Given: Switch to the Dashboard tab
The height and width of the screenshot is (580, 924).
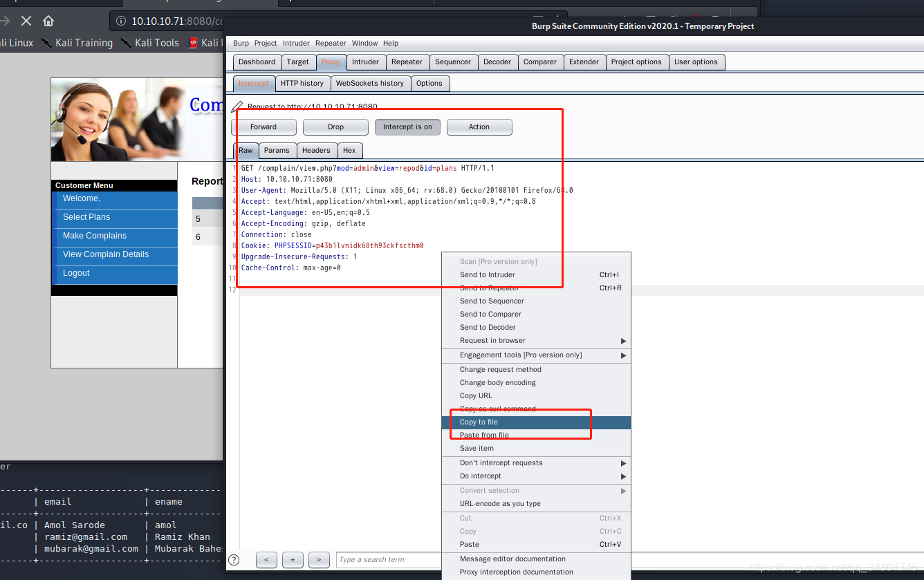Looking at the screenshot, I should click(x=257, y=62).
